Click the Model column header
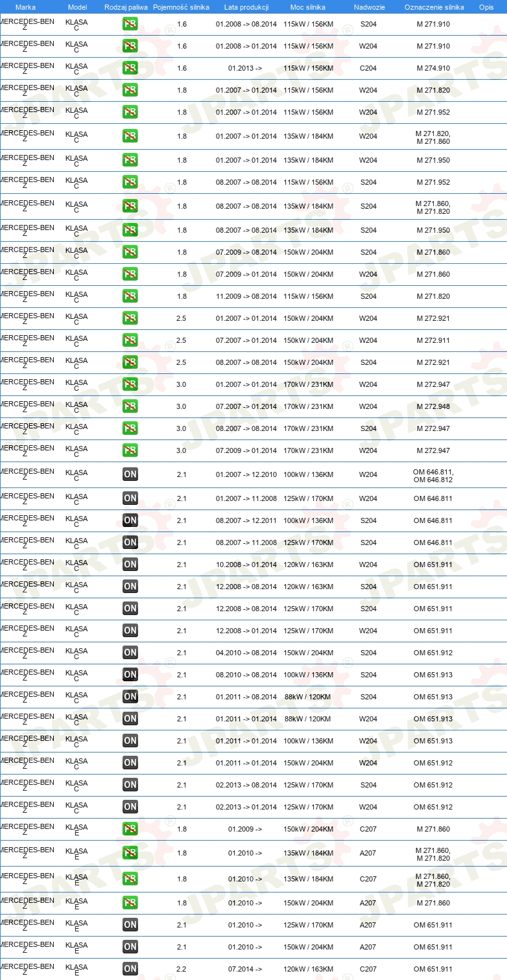Image resolution: width=507 pixels, height=980 pixels. coord(77,7)
